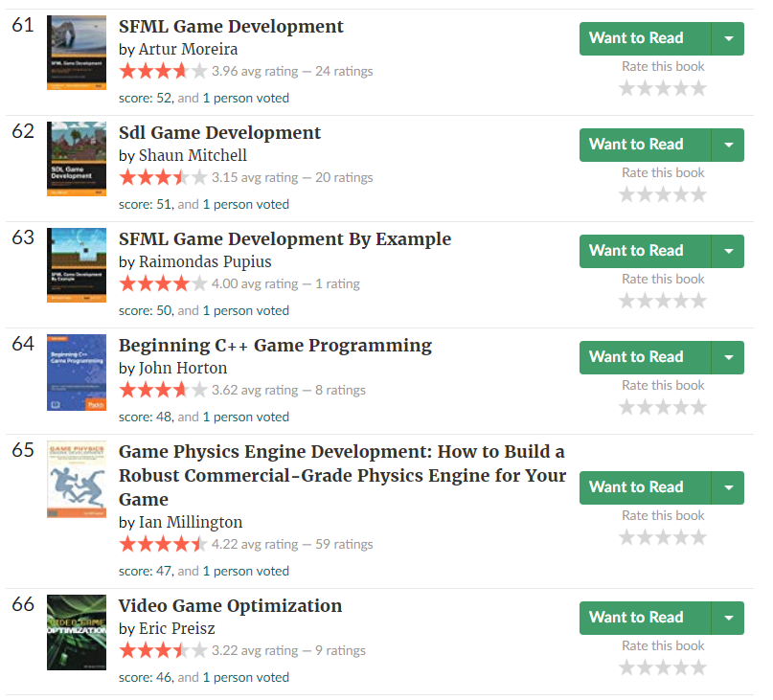
Task: Expand shelf dropdown arrow for Sdl Game Development
Action: pyautogui.click(x=728, y=145)
